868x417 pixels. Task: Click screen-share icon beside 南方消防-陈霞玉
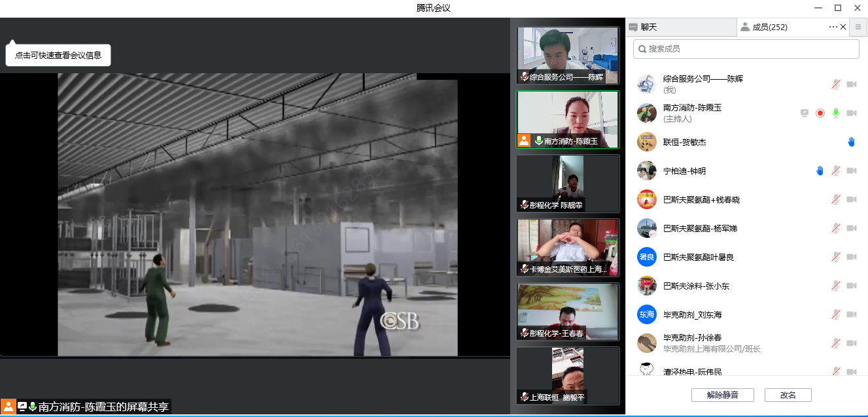click(805, 113)
